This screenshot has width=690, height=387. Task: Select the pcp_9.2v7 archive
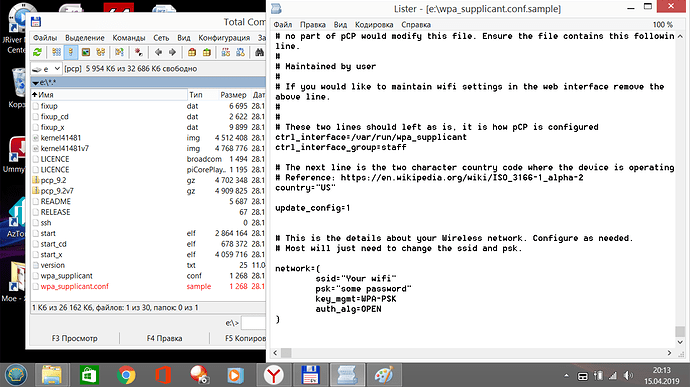tap(148, 191)
